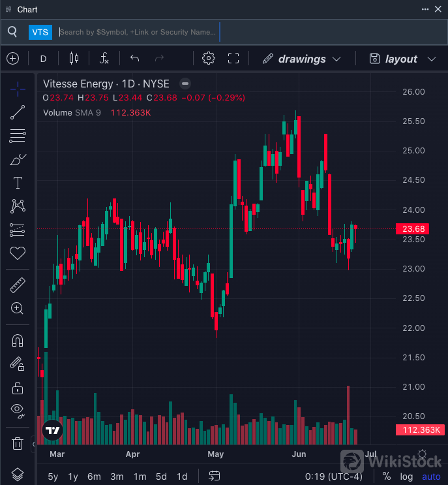Open chart settings gear

(x=209, y=59)
